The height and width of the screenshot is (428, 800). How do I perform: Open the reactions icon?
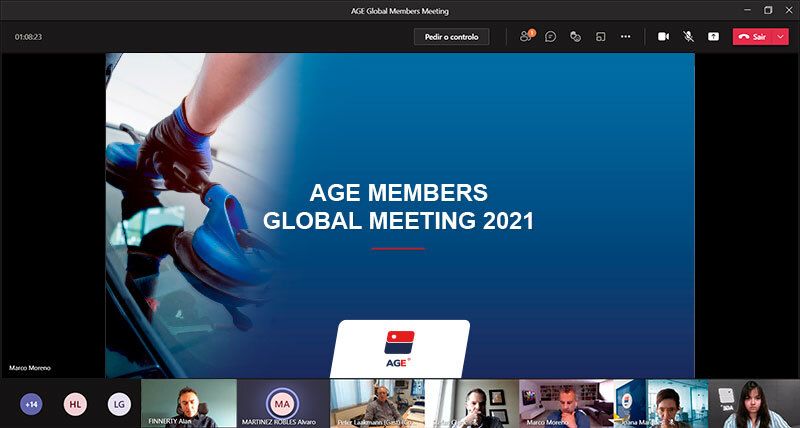(x=576, y=37)
